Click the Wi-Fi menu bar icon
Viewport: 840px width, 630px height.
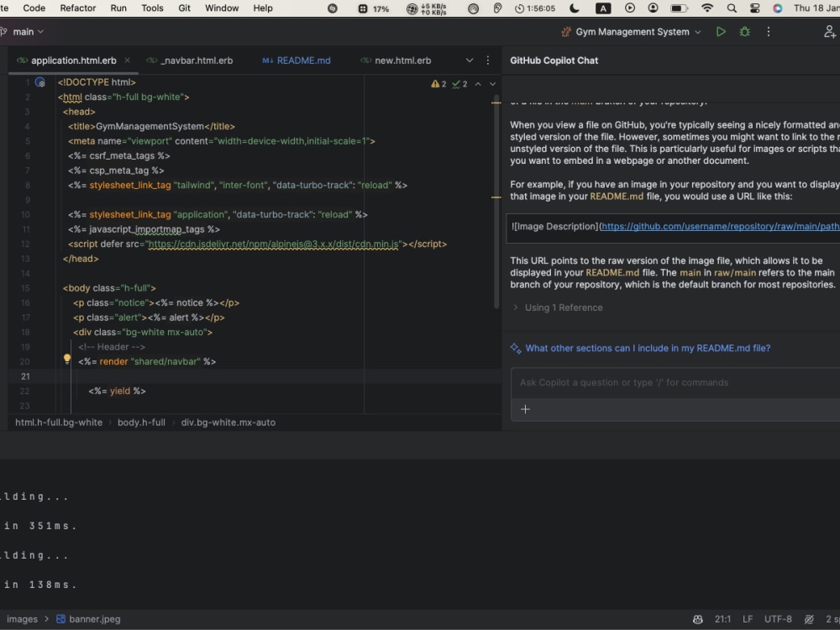(707, 8)
